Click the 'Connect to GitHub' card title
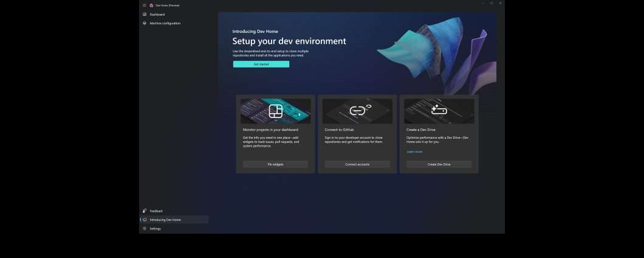The height and width of the screenshot is (258, 644). [339, 130]
